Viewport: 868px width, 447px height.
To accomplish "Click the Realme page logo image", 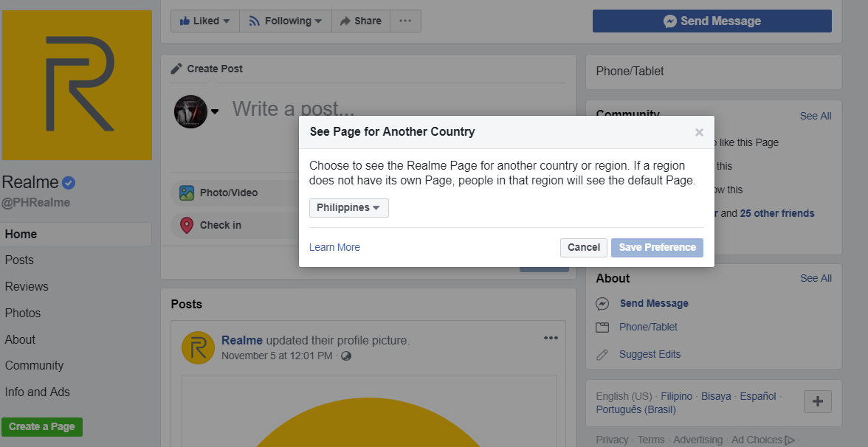I will [x=77, y=85].
